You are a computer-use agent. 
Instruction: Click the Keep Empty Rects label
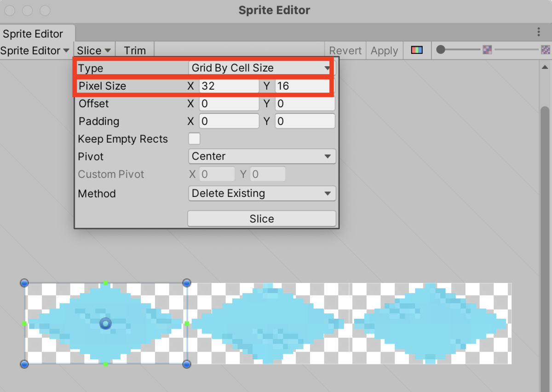tap(123, 139)
